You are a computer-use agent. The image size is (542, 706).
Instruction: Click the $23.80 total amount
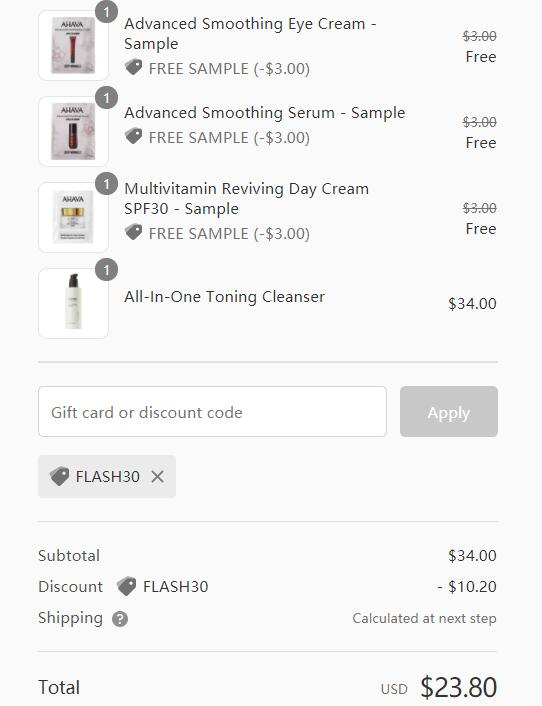(x=458, y=687)
